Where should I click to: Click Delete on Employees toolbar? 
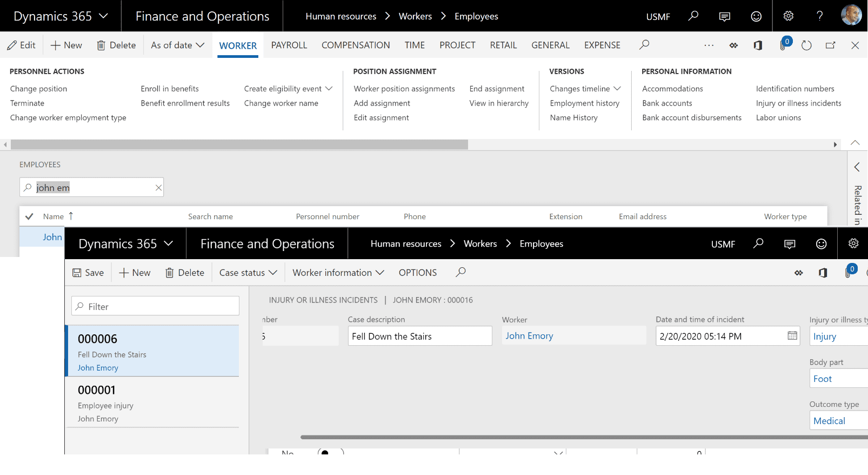click(116, 45)
